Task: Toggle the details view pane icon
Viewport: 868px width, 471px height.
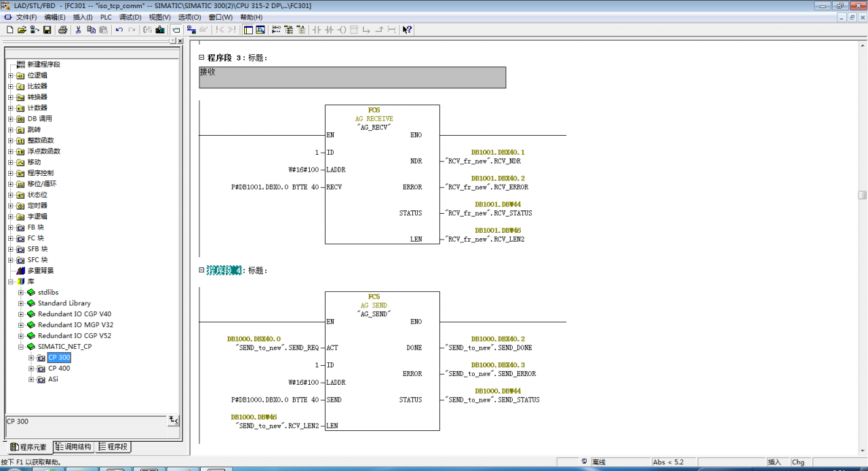Action: (260, 30)
